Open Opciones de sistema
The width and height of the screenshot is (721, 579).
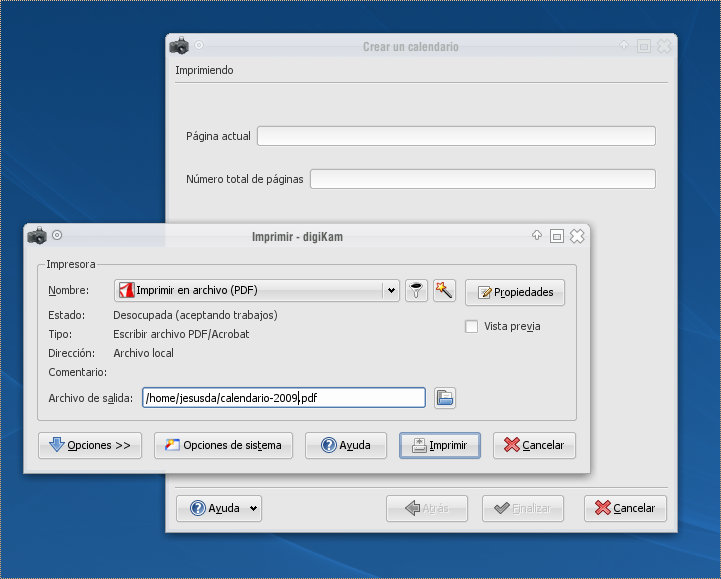[x=223, y=445]
